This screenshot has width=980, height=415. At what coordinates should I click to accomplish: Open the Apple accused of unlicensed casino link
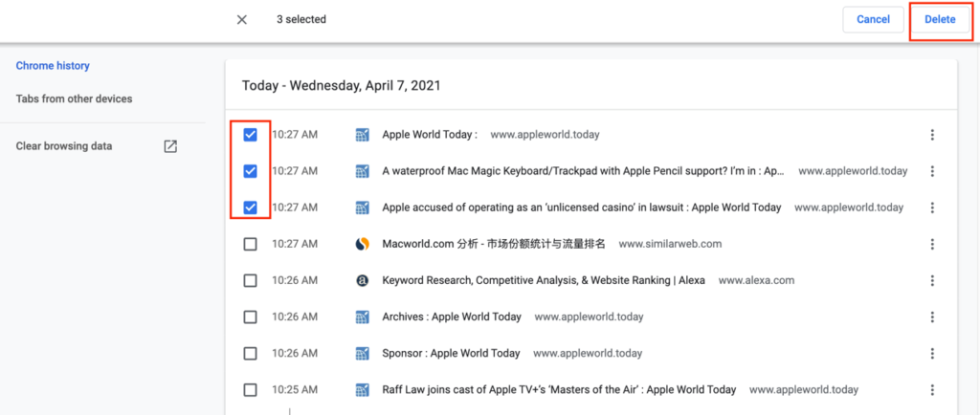581,207
